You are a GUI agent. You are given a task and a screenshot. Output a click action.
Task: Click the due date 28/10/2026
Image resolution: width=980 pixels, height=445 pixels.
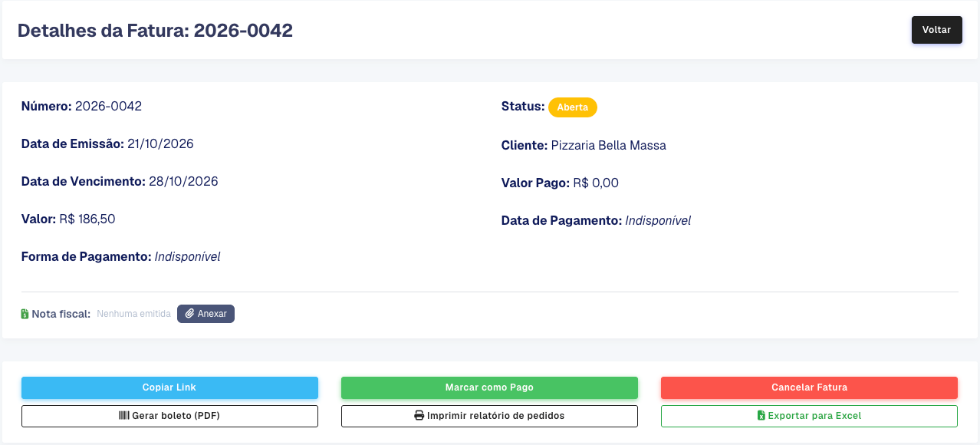(183, 181)
